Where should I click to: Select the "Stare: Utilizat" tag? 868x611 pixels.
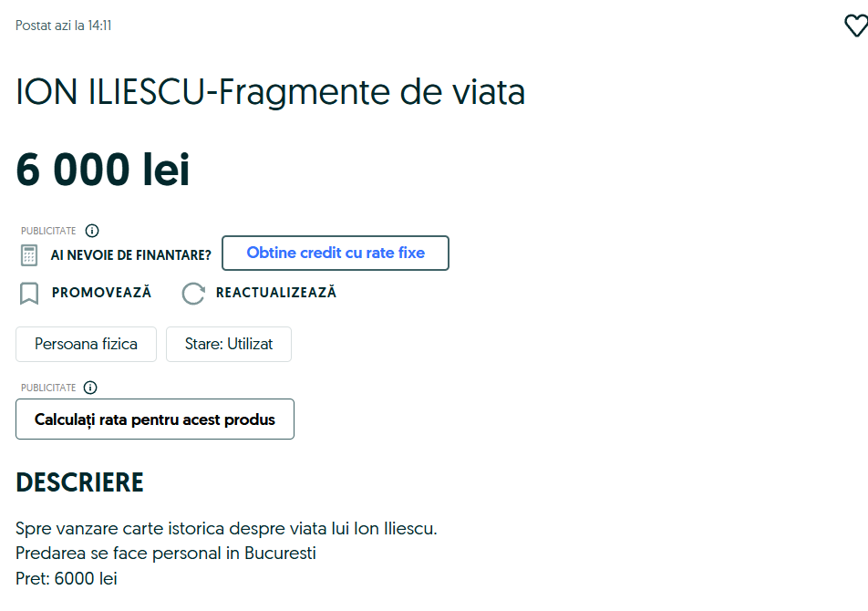pyautogui.click(x=229, y=345)
